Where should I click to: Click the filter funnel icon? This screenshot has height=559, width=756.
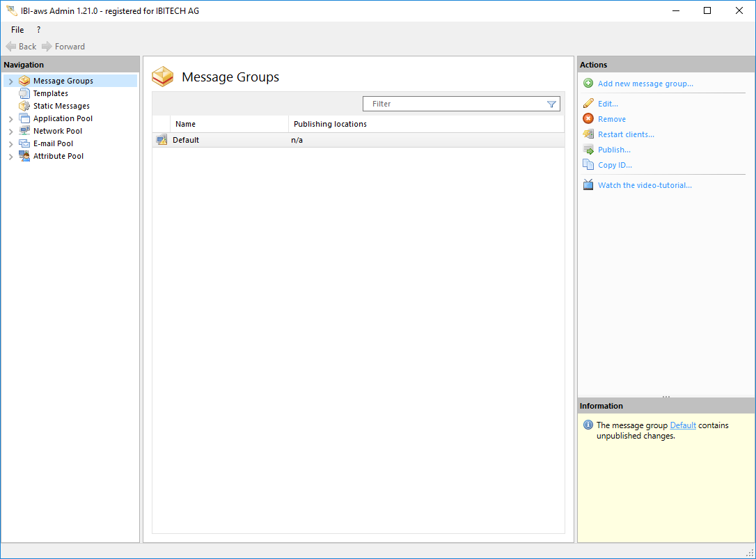coord(551,104)
